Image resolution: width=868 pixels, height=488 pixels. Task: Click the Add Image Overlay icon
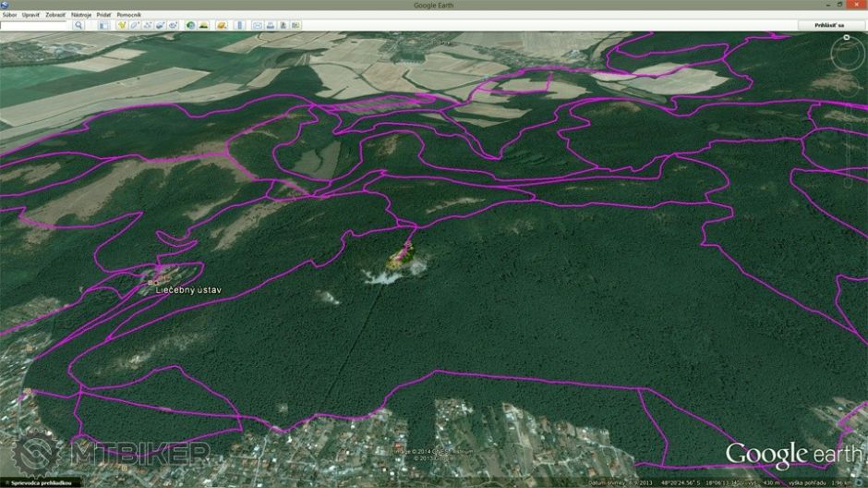click(161, 25)
